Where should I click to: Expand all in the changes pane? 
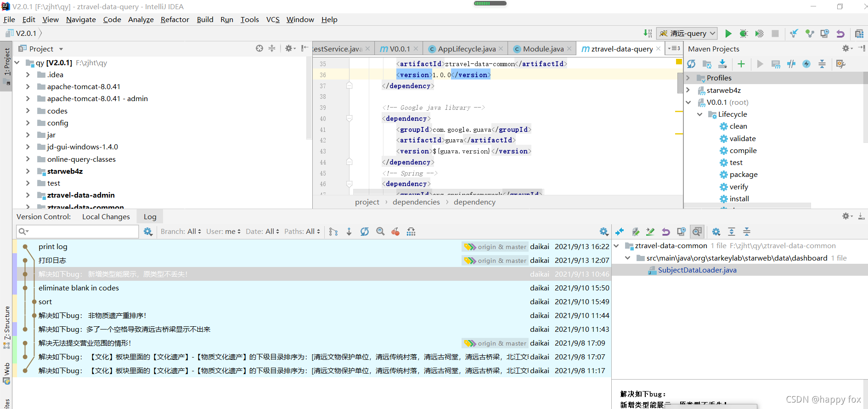pos(732,232)
